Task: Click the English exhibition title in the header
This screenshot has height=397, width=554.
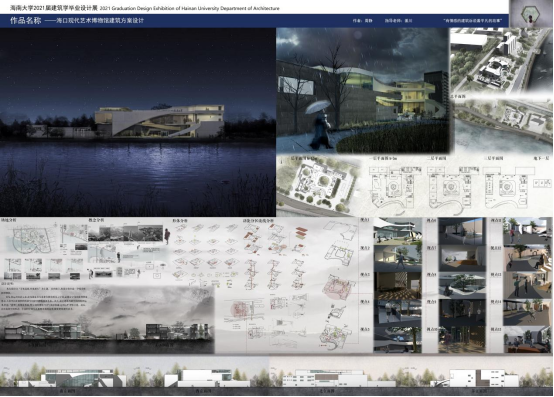Action: [x=190, y=8]
